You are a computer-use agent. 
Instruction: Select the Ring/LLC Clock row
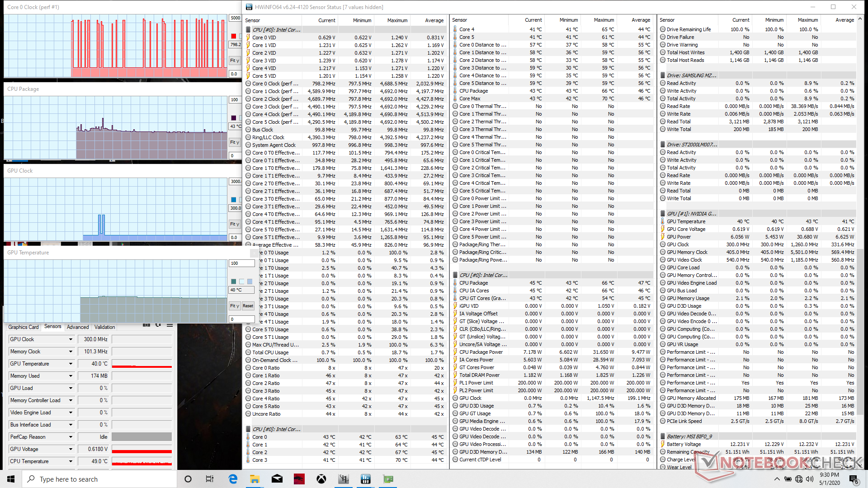click(346, 137)
